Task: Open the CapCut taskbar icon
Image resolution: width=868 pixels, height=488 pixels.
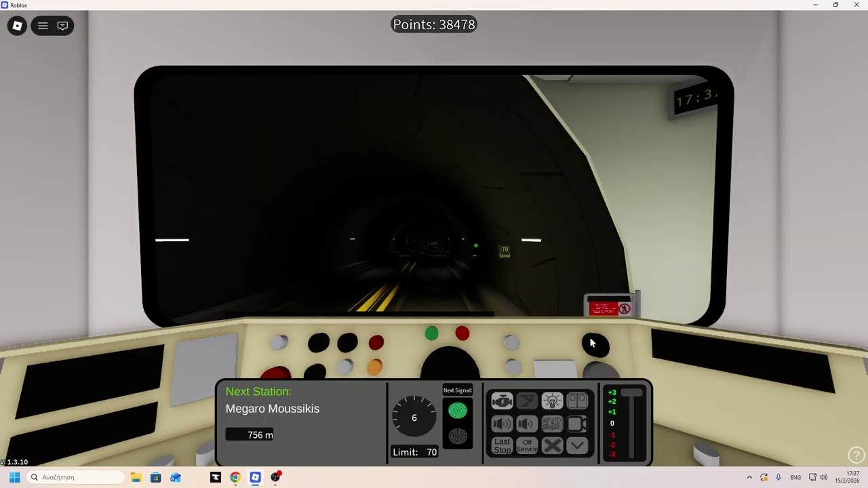Action: click(x=216, y=477)
